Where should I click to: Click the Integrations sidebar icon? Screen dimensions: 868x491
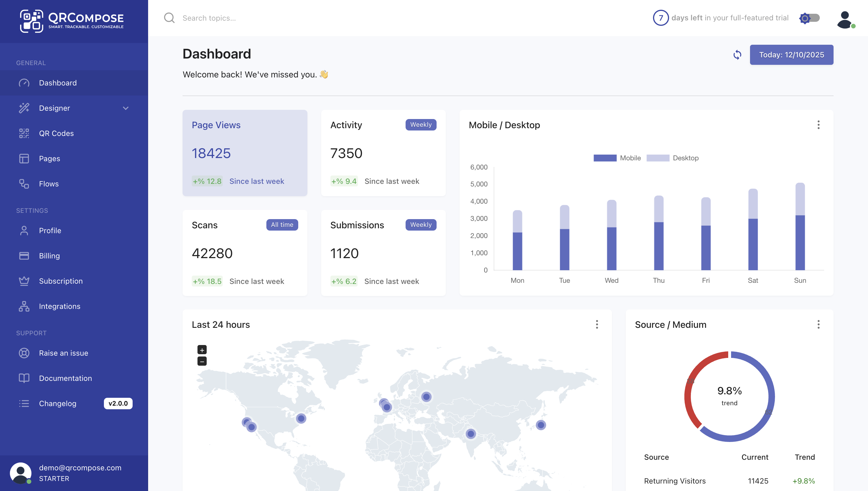click(24, 306)
